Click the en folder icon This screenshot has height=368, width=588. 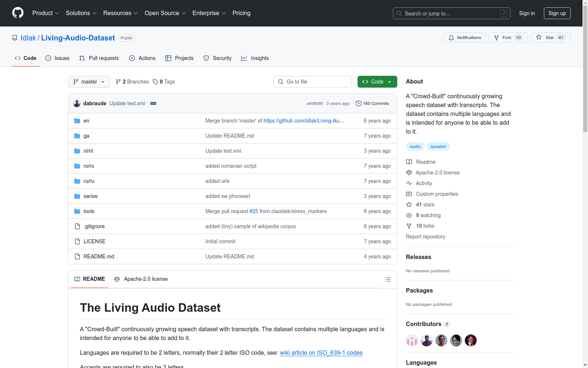click(77, 121)
